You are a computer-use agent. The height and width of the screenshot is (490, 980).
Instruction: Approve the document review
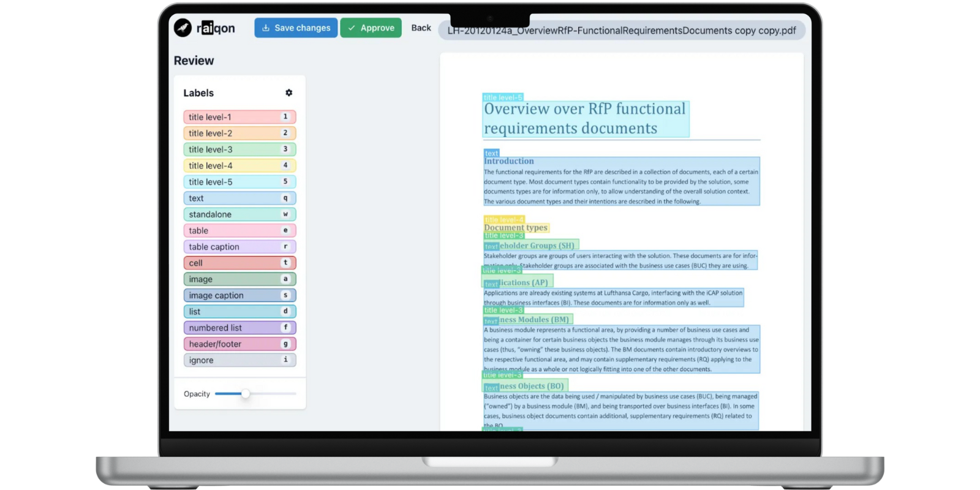(x=371, y=28)
